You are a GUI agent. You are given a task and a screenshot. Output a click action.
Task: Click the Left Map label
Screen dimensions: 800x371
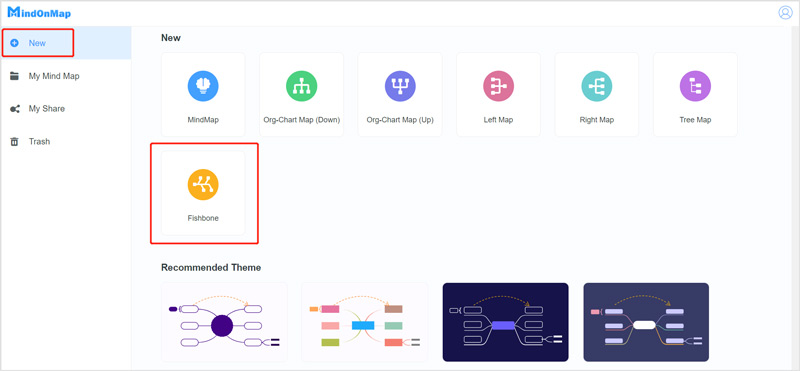[x=498, y=120]
